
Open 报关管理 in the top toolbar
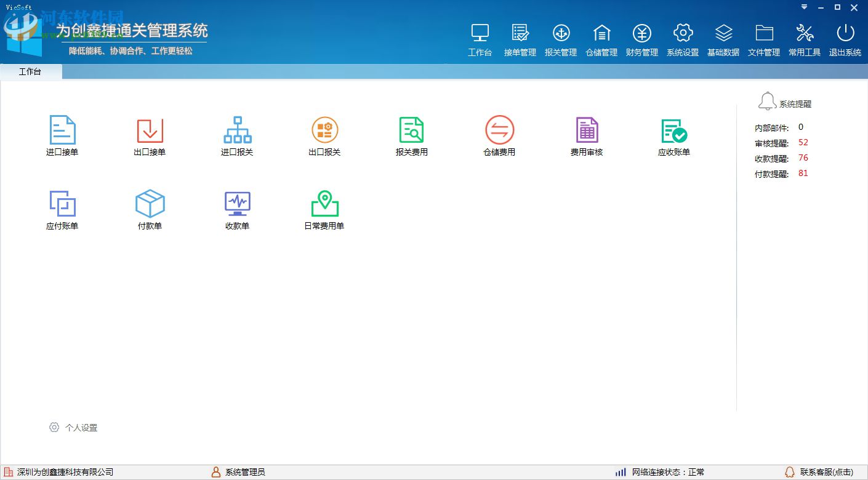(x=561, y=40)
